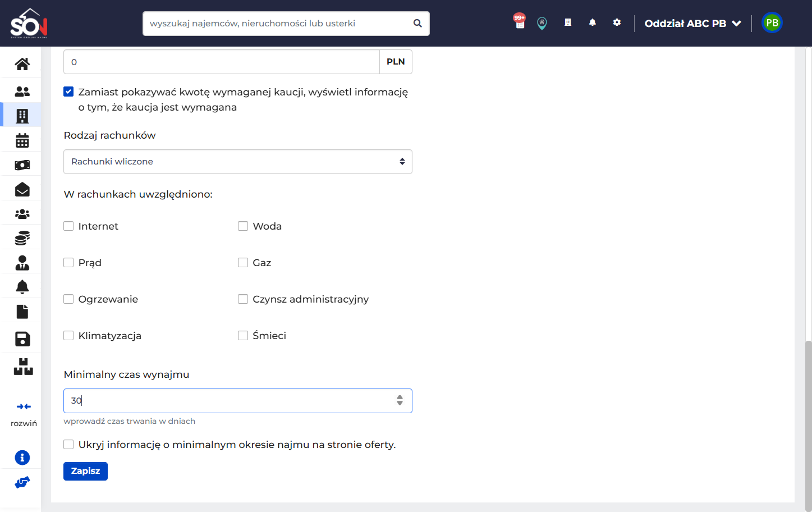
Task: Uncheck the deposit info display checkbox
Action: coord(68,92)
